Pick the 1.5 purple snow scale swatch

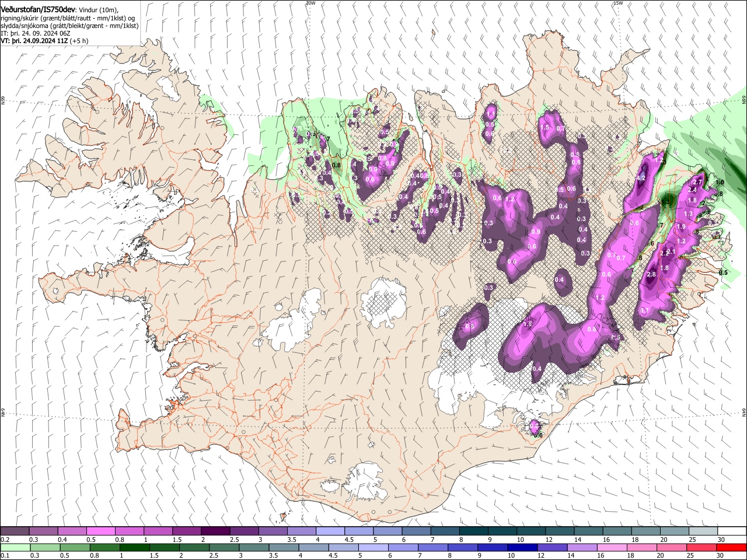click(x=186, y=531)
